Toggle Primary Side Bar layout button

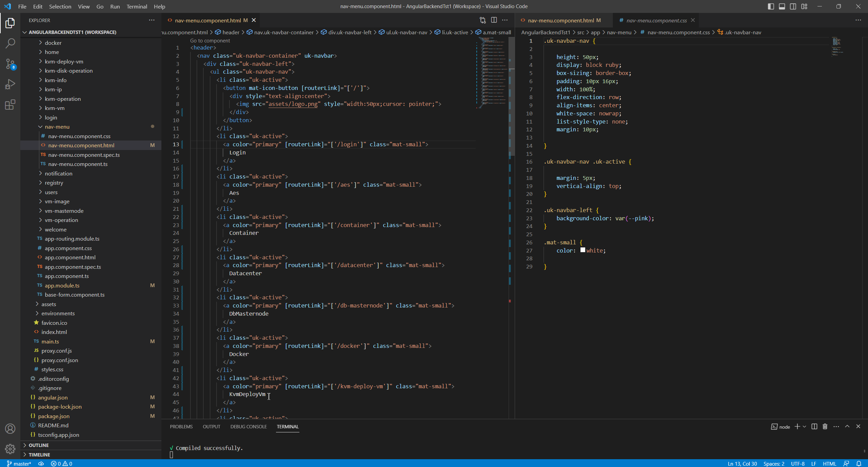(771, 6)
